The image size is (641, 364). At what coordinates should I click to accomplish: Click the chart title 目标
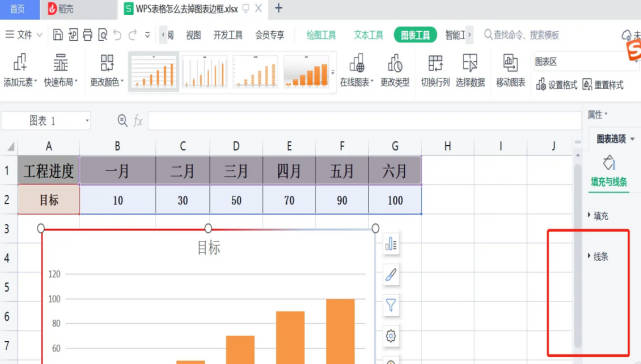[208, 248]
